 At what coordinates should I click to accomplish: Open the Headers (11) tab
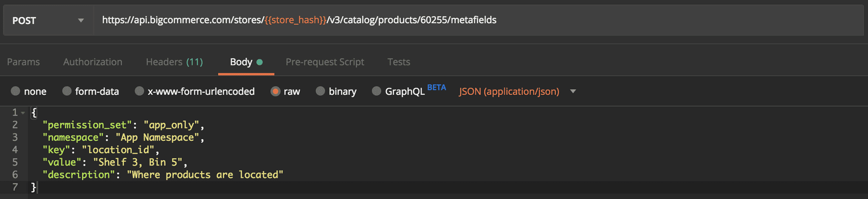[175, 62]
